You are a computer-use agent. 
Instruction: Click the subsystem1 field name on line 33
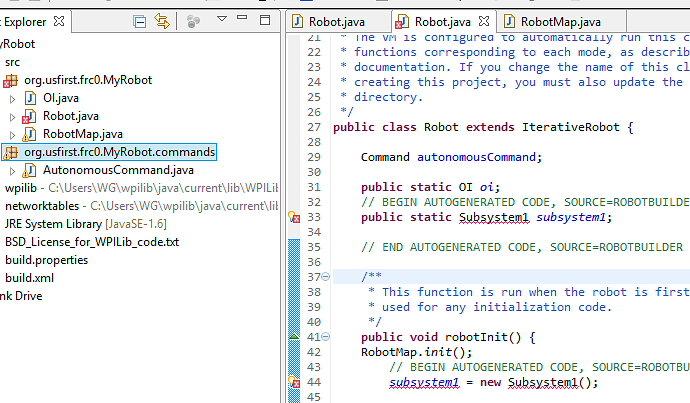pyautogui.click(x=571, y=217)
